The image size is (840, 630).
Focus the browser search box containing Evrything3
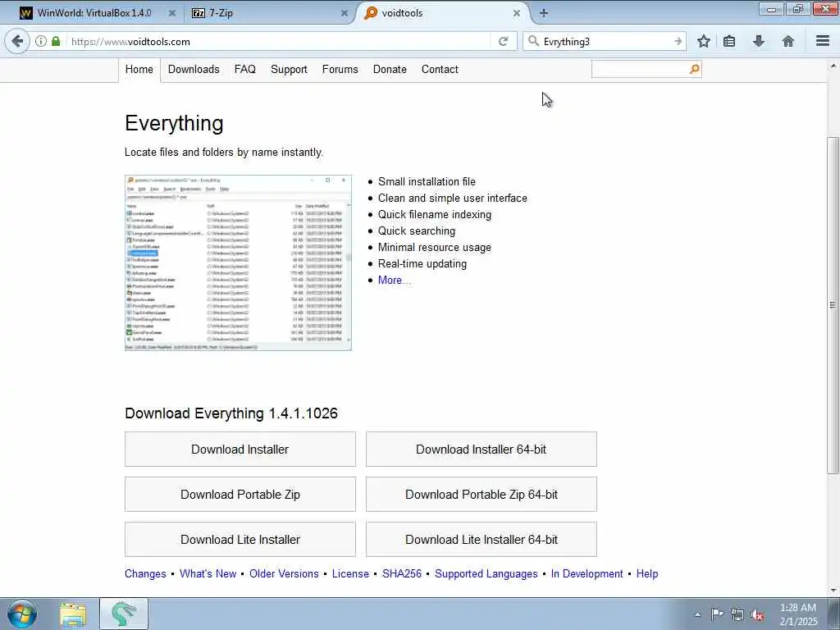point(606,41)
